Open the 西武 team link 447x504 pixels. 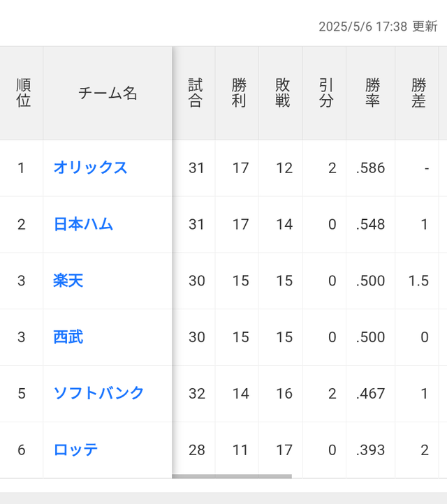tap(68, 337)
